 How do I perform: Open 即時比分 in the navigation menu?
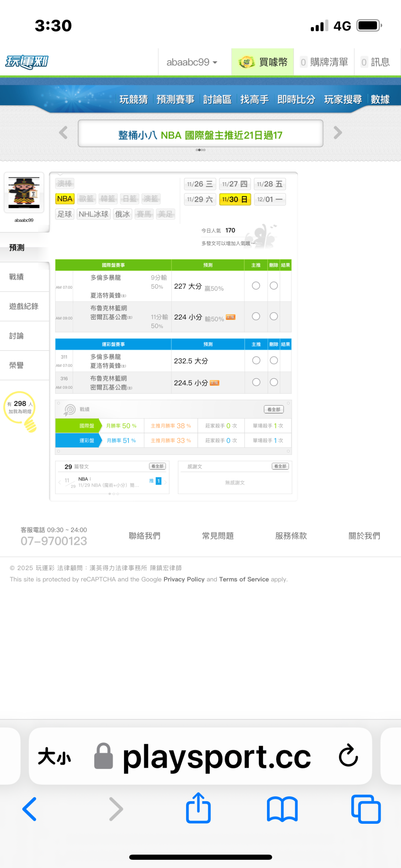tap(296, 100)
